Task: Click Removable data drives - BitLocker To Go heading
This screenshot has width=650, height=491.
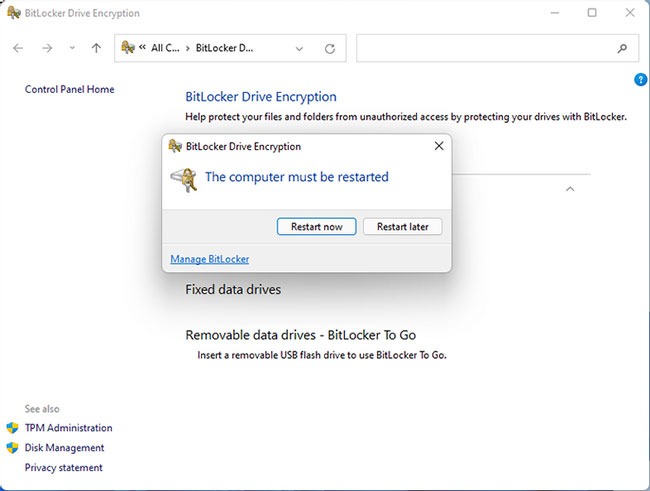Action: point(301,335)
